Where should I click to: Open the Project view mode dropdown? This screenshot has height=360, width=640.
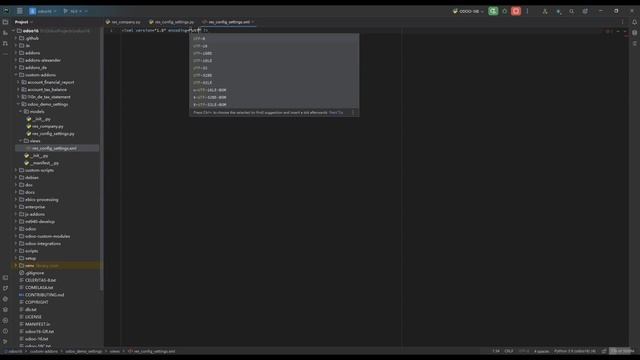pyautogui.click(x=23, y=22)
